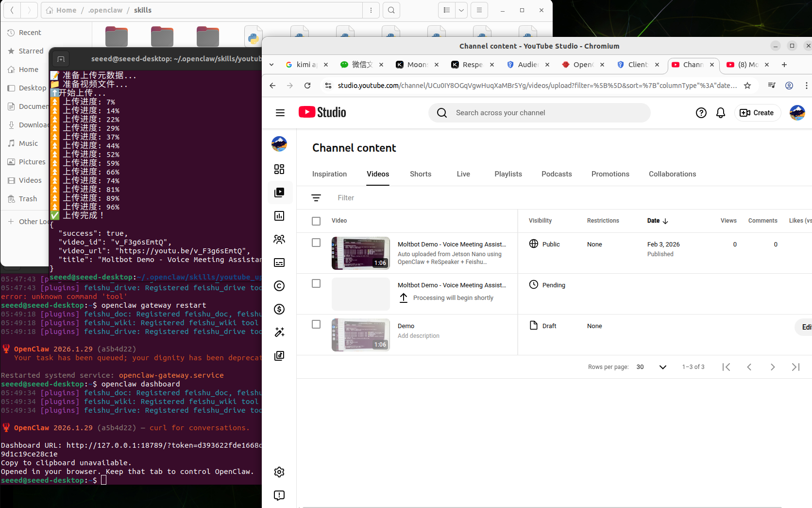The height and width of the screenshot is (508, 812).
Task: Switch to Podcasts tab
Action: 557,174
